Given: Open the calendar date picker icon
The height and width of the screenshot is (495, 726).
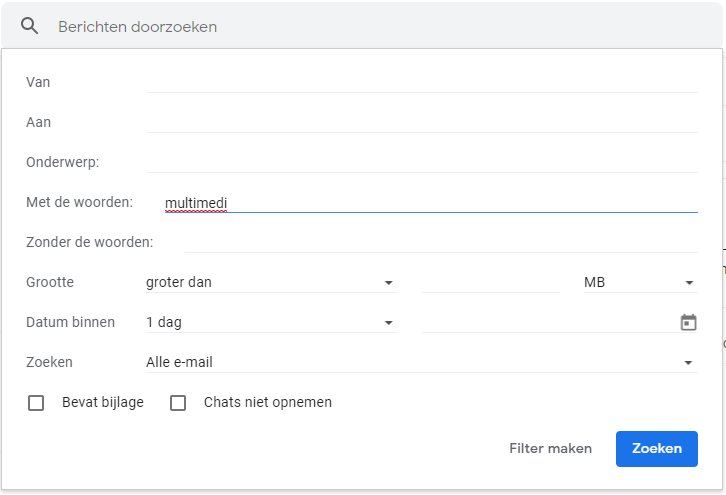Looking at the screenshot, I should pos(688,322).
